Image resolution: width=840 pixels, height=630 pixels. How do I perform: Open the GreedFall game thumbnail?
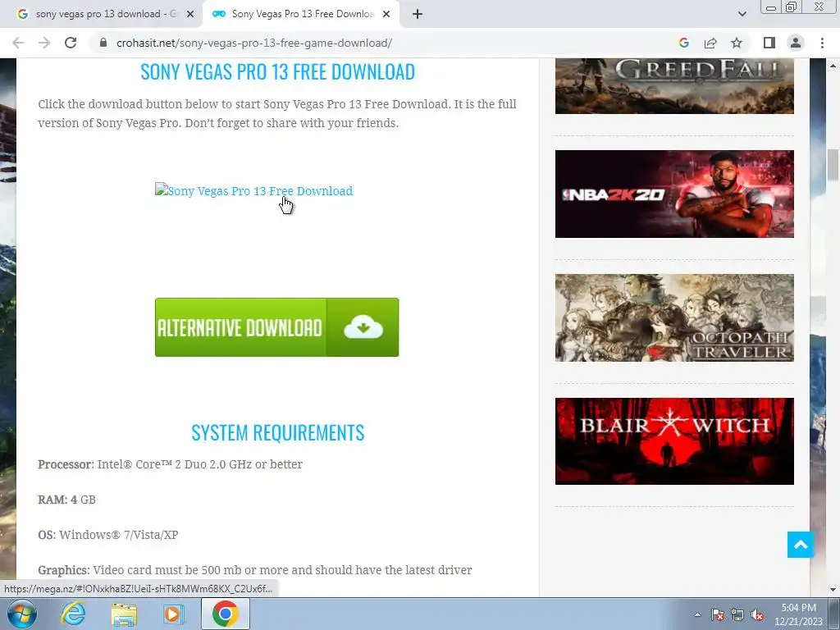coord(674,85)
